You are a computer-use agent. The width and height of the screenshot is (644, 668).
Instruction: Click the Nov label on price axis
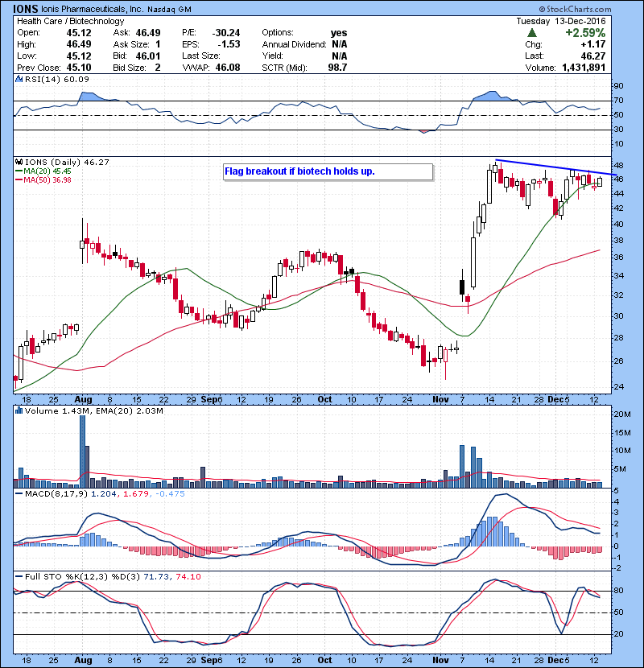click(x=440, y=399)
